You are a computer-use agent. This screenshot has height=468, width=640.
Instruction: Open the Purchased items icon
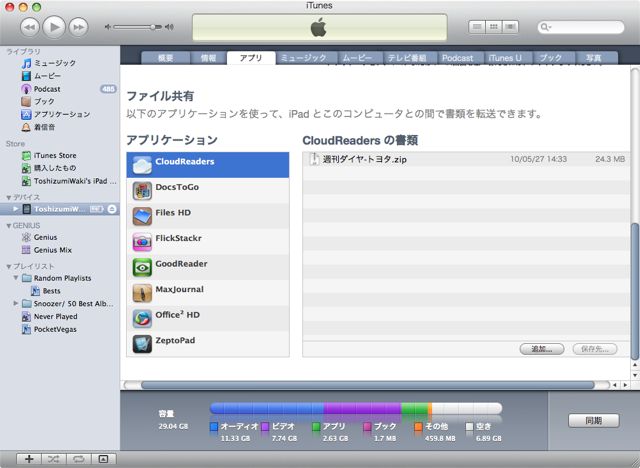point(26,168)
